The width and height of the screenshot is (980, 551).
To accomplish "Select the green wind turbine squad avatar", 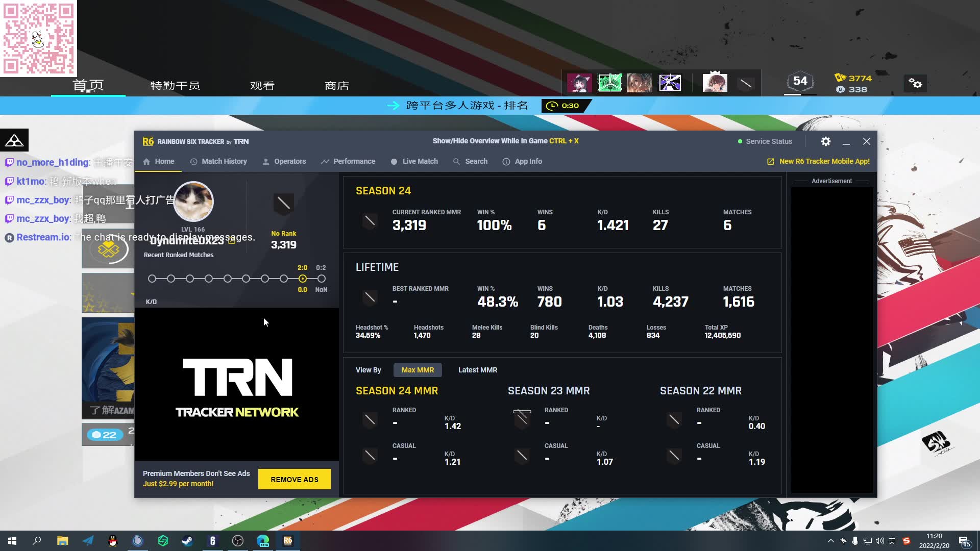I will 609,83.
